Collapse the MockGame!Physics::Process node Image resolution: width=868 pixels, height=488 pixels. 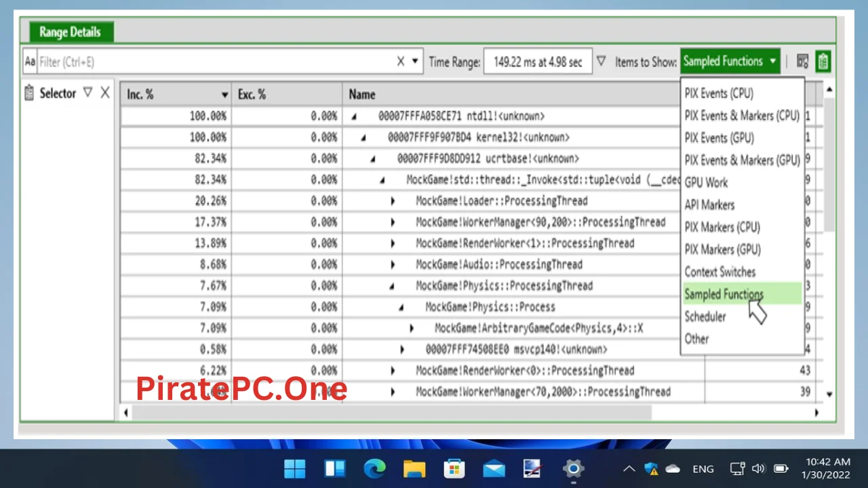pos(401,308)
